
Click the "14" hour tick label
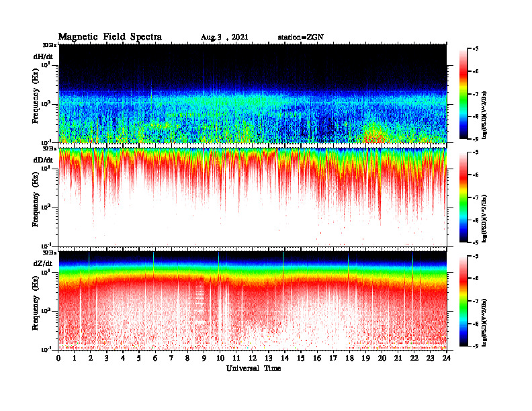285,358
